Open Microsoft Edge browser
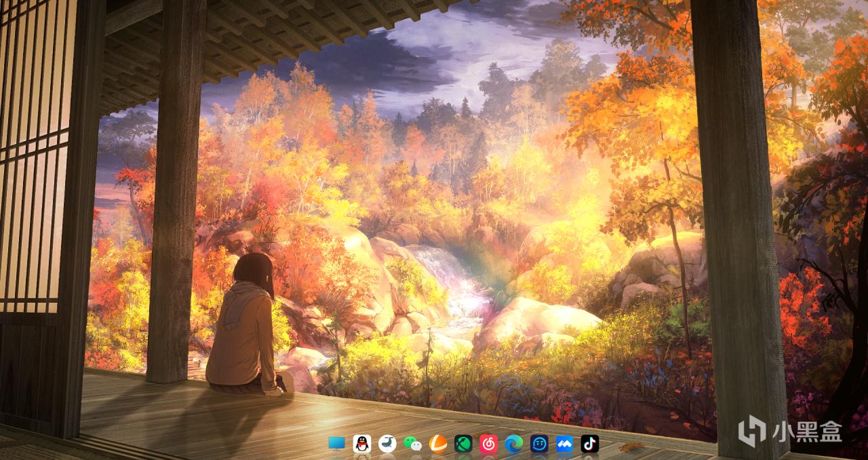 513,444
